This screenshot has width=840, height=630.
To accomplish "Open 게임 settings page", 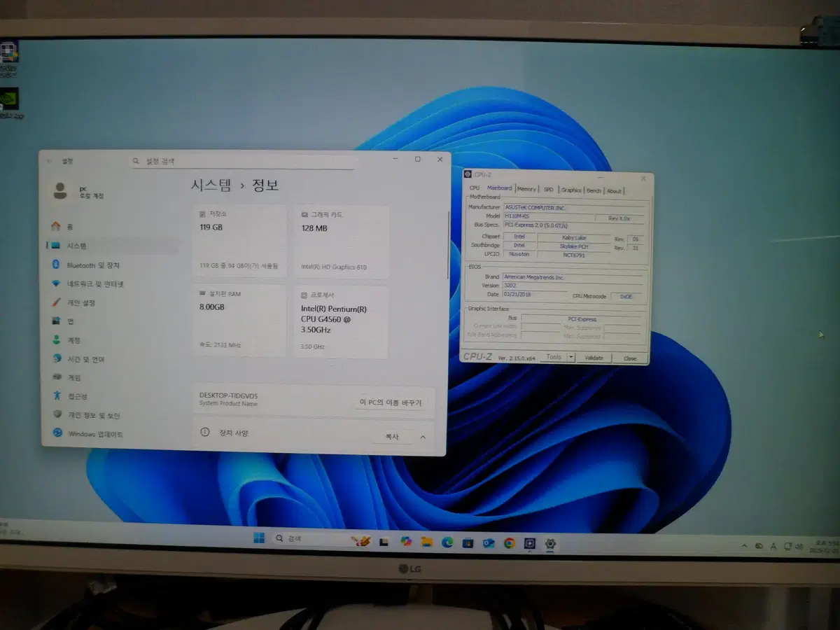I will [111, 378].
